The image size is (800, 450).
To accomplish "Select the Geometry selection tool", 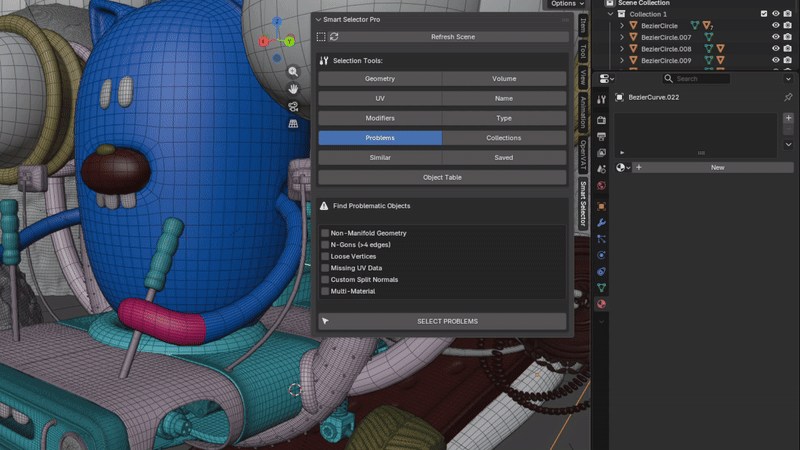I will point(380,79).
